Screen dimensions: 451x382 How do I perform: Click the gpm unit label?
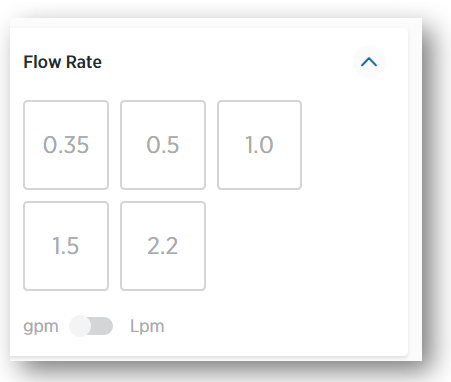(41, 327)
